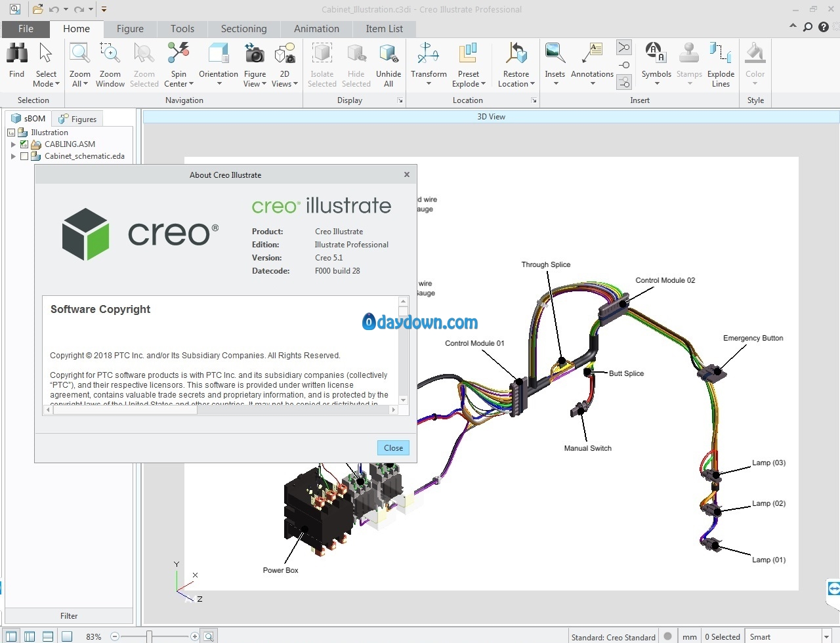Select the Zoom Window tool
Screen dimensions: 840x643
(x=110, y=65)
